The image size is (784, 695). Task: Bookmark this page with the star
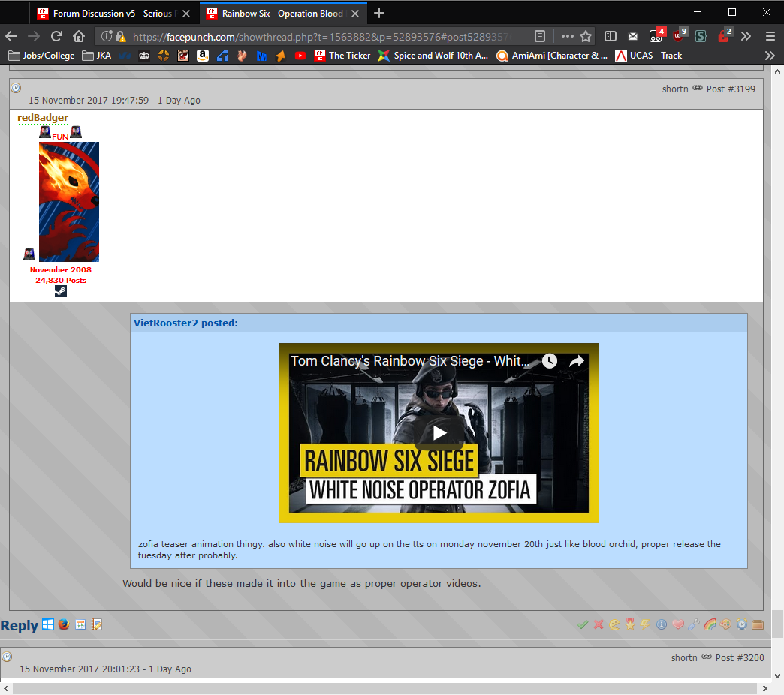pos(586,36)
